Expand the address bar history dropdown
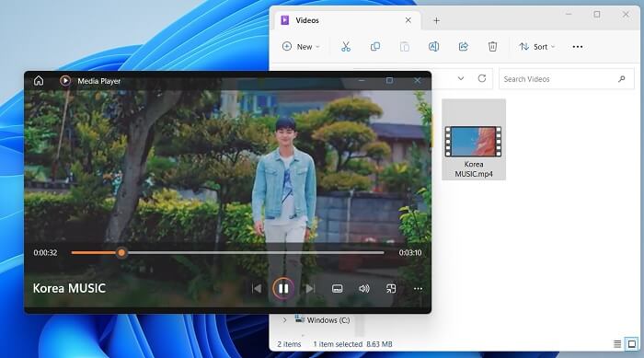Viewport: 644px width, 358px height. (461, 78)
